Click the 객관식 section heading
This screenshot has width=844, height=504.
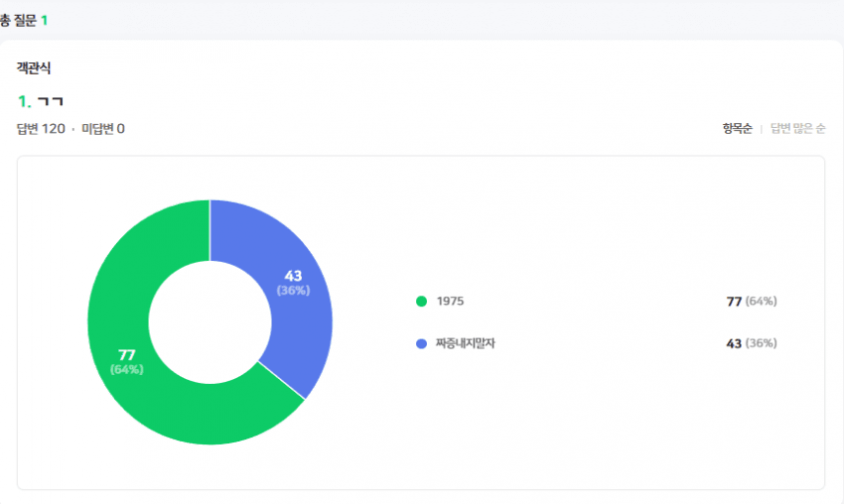[x=34, y=67]
